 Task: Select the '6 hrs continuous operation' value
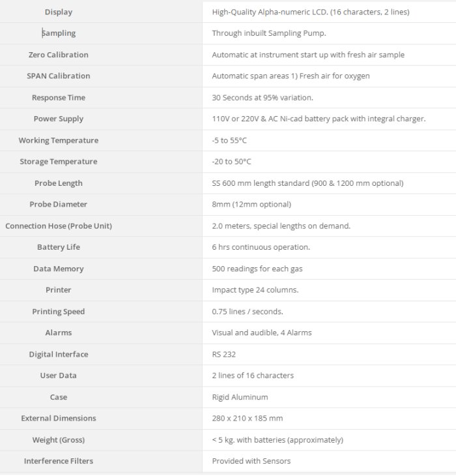point(261,247)
